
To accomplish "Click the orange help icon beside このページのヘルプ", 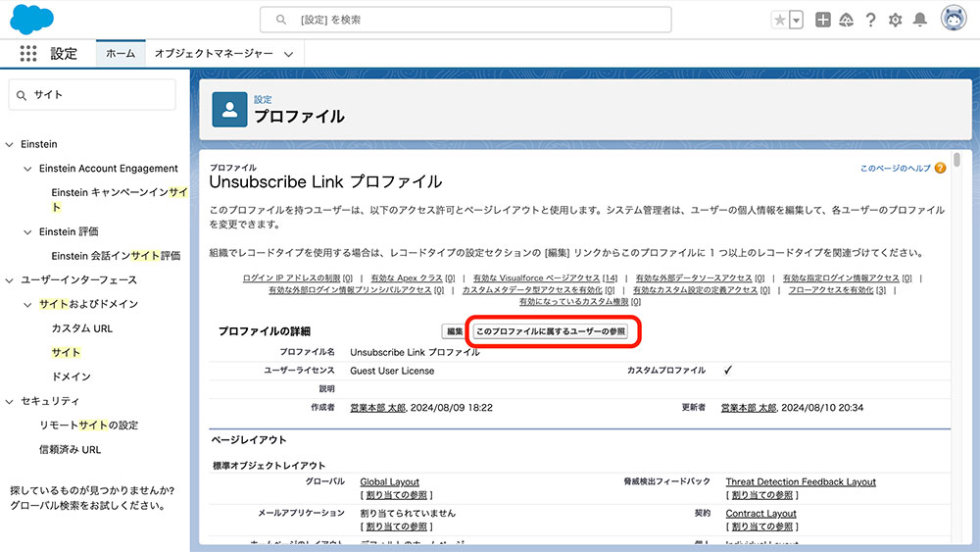I will point(940,169).
